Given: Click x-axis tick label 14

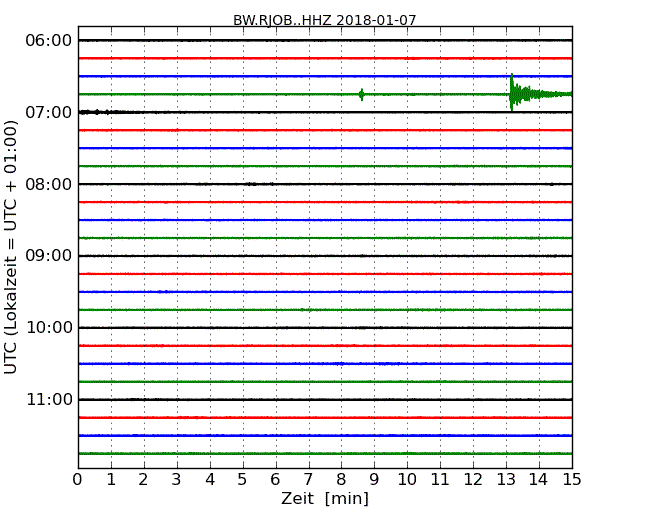Looking at the screenshot, I should 538,479.
